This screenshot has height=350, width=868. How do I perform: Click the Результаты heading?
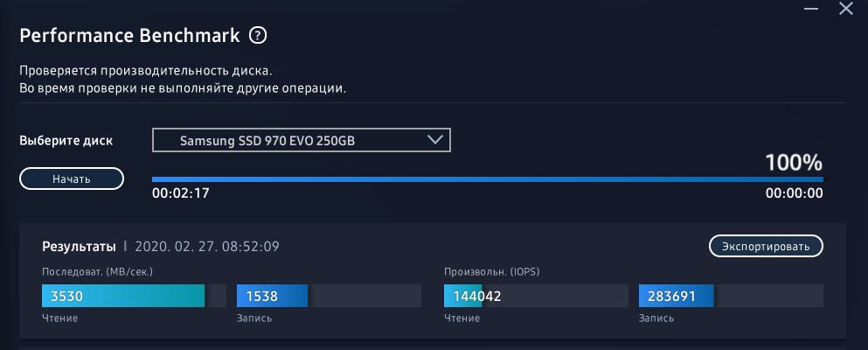79,247
